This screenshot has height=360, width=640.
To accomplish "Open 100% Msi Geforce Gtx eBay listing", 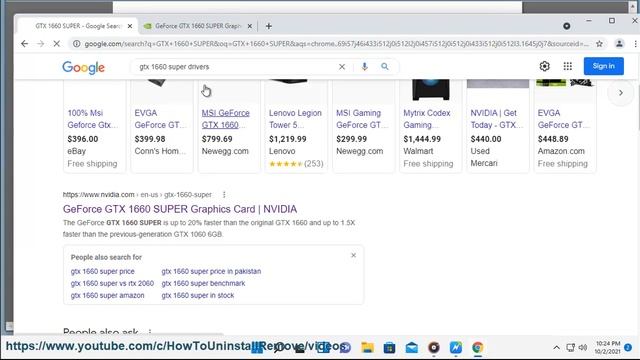I will (93, 119).
